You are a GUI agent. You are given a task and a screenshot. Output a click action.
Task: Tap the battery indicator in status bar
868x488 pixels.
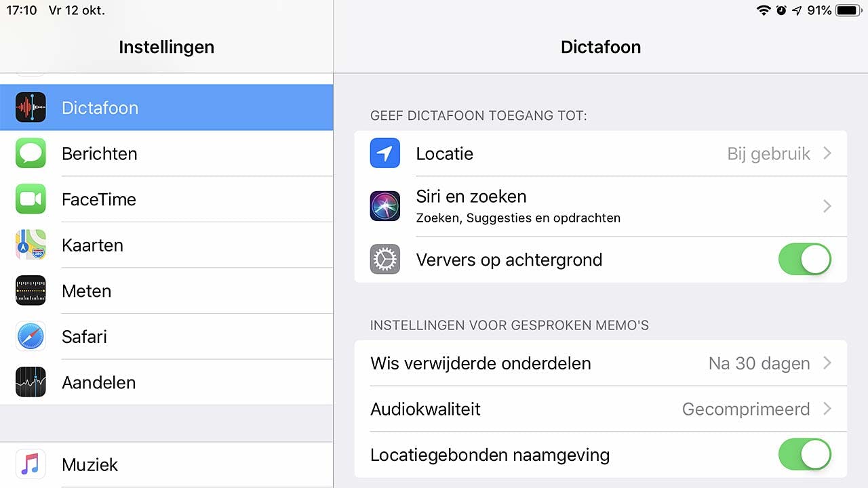tap(848, 10)
